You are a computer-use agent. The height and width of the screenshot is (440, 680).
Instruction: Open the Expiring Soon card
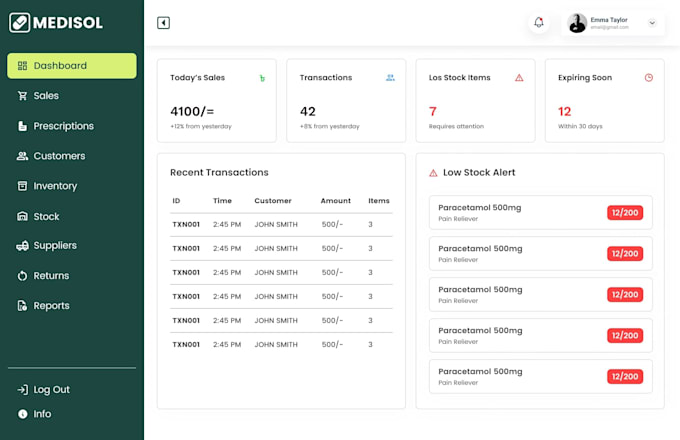point(605,101)
